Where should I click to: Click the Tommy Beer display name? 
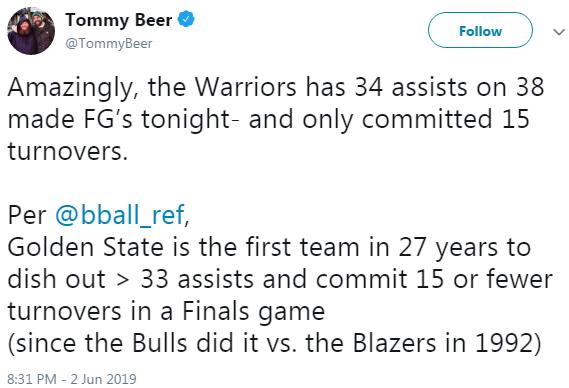tap(119, 20)
